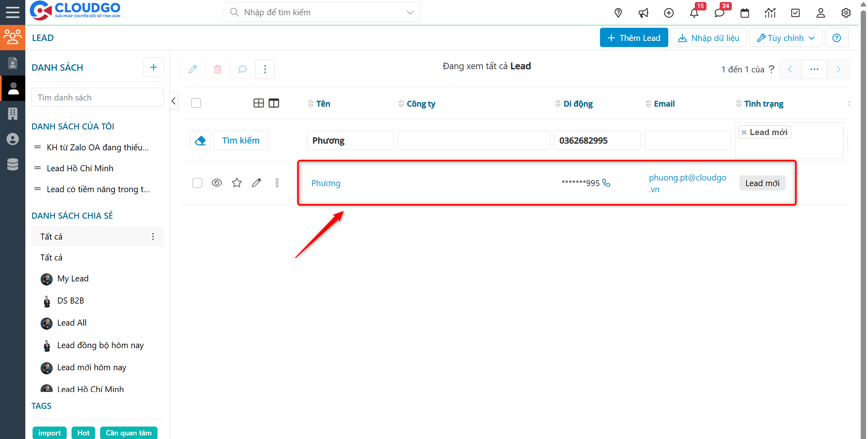This screenshot has width=868, height=439.
Task: Toggle the eye preview on the Phương row
Action: [x=217, y=183]
